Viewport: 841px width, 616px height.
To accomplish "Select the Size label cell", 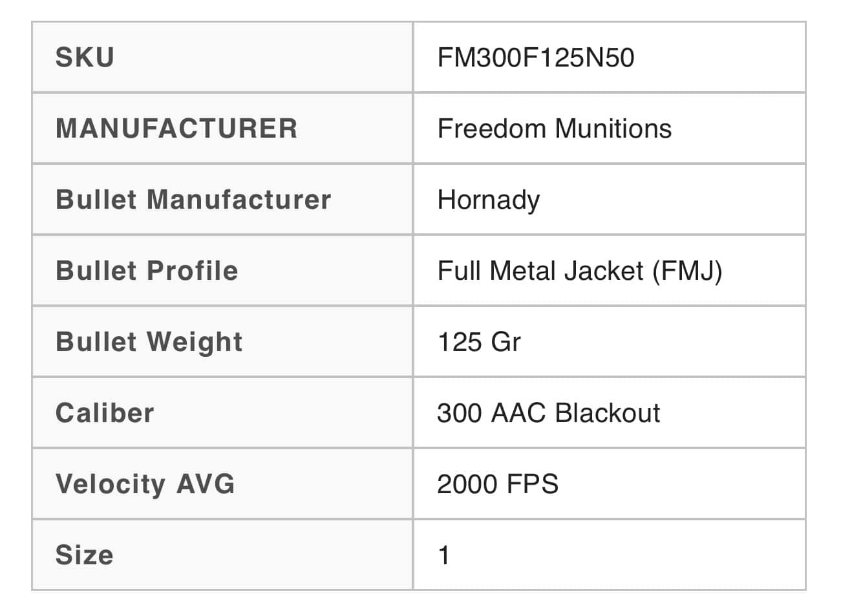I will 222,555.
